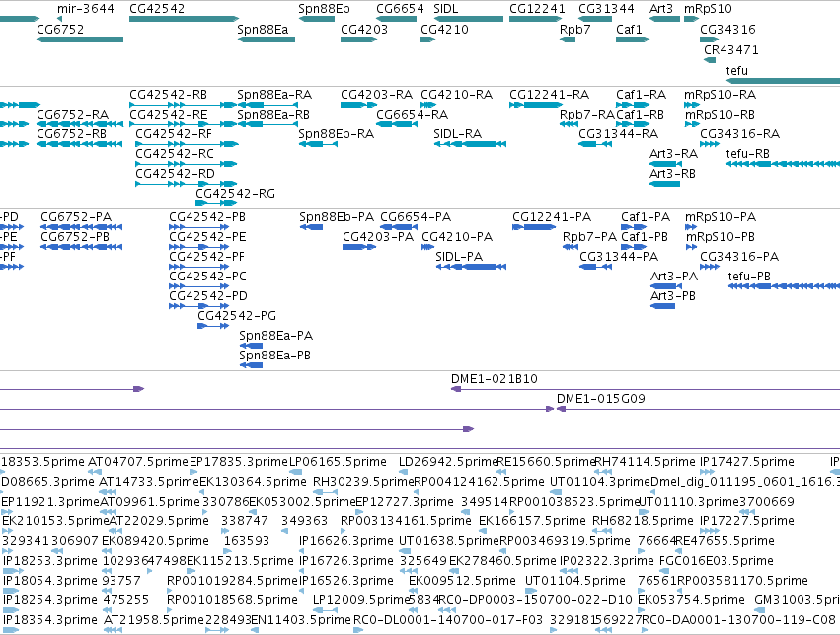This screenshot has height=635, width=840.
Task: Select the CG42542-RD transcript label
Action: click(175, 174)
